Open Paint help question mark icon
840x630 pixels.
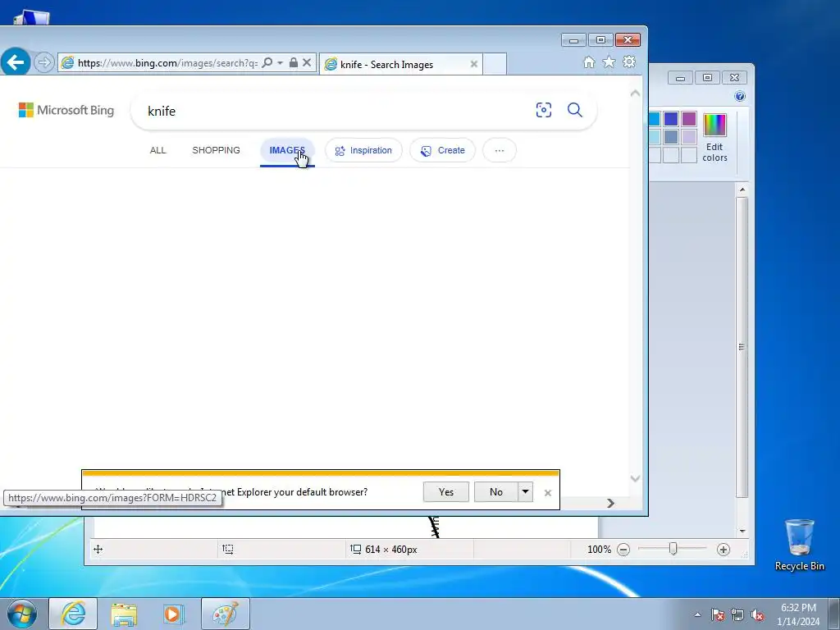[x=740, y=97]
